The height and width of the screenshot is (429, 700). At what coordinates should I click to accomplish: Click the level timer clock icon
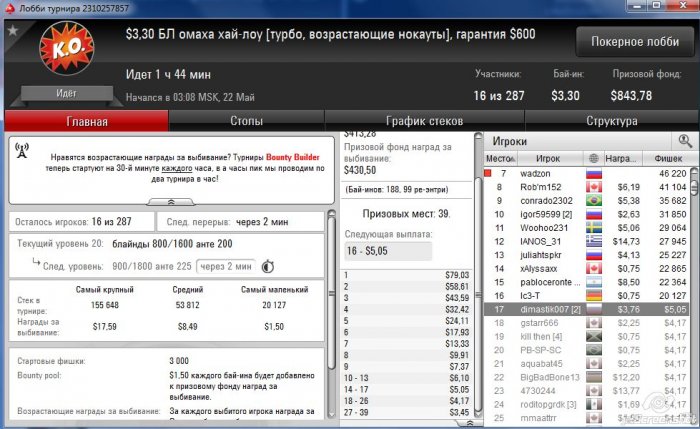pyautogui.click(x=267, y=267)
